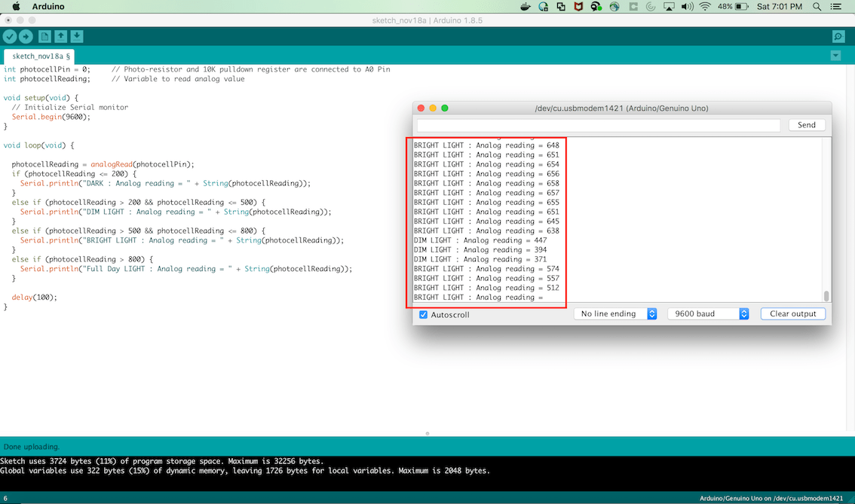Click the Serial.begin(9600) line in code

click(51, 117)
